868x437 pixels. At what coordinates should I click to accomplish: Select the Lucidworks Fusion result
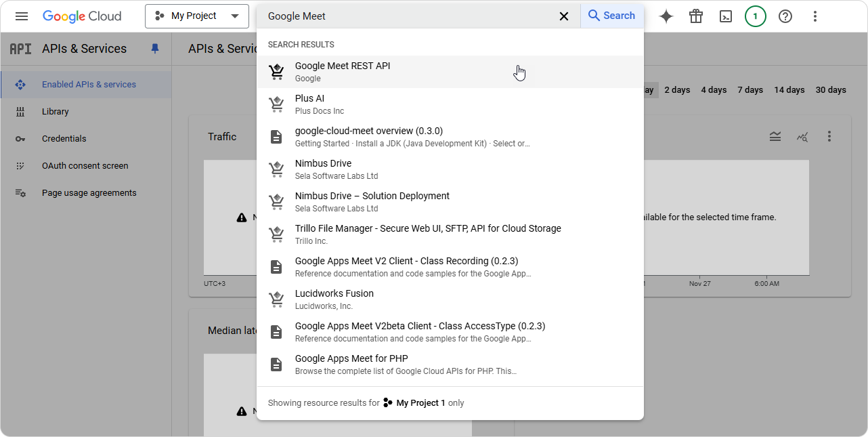pos(450,299)
